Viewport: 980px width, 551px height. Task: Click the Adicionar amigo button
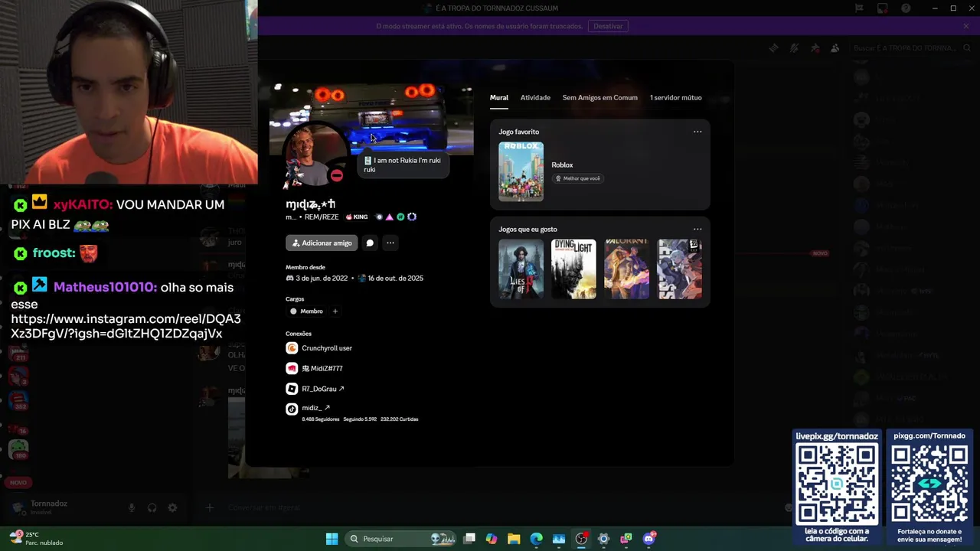point(322,243)
